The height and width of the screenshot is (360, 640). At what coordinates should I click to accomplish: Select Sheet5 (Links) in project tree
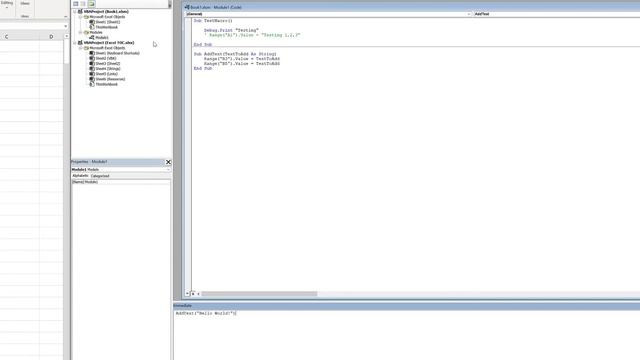tap(107, 74)
